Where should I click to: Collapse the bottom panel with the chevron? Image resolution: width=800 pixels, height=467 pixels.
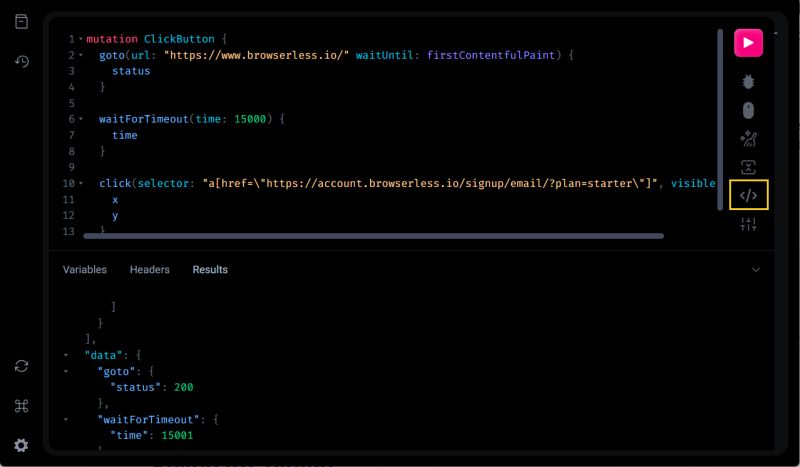(756, 269)
